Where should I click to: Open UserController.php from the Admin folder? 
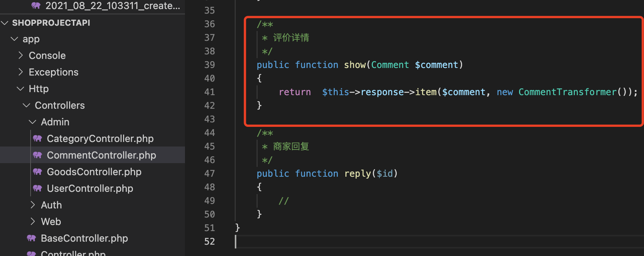click(x=90, y=188)
